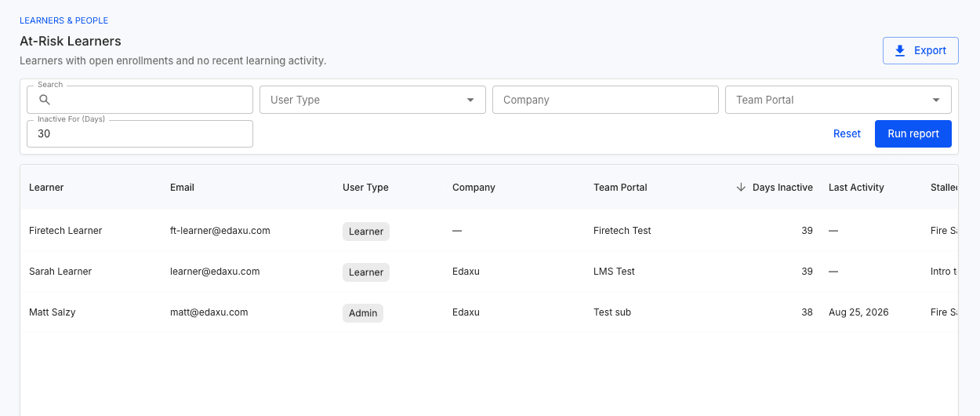Click email ft-learner@edaxu.com
980x416 pixels.
pos(220,231)
